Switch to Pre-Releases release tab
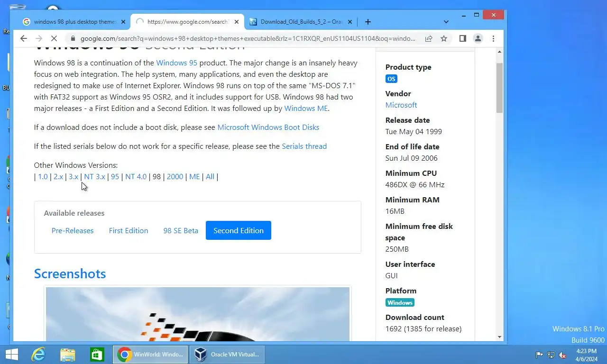This screenshot has height=364, width=607. [x=73, y=230]
